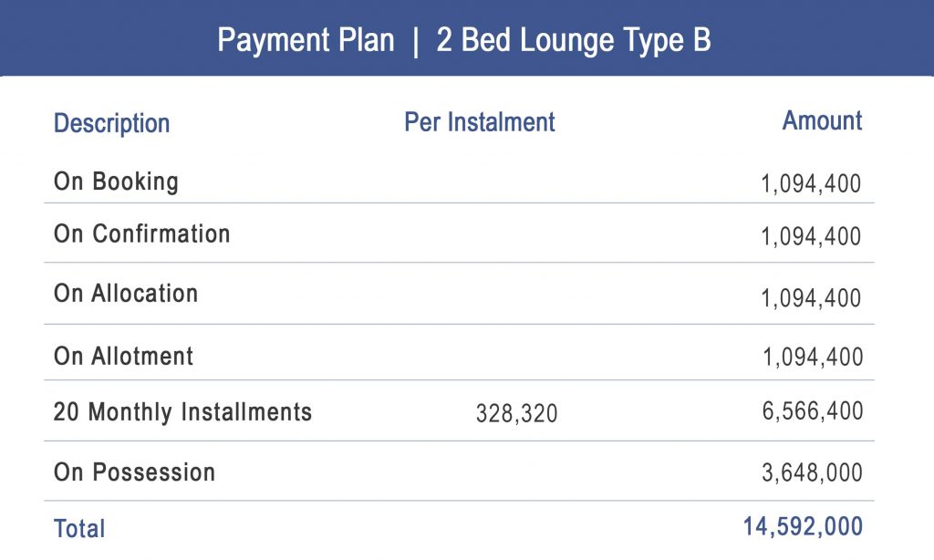934x560 pixels.
Task: Click the On Allocation row label
Action: tap(126, 293)
